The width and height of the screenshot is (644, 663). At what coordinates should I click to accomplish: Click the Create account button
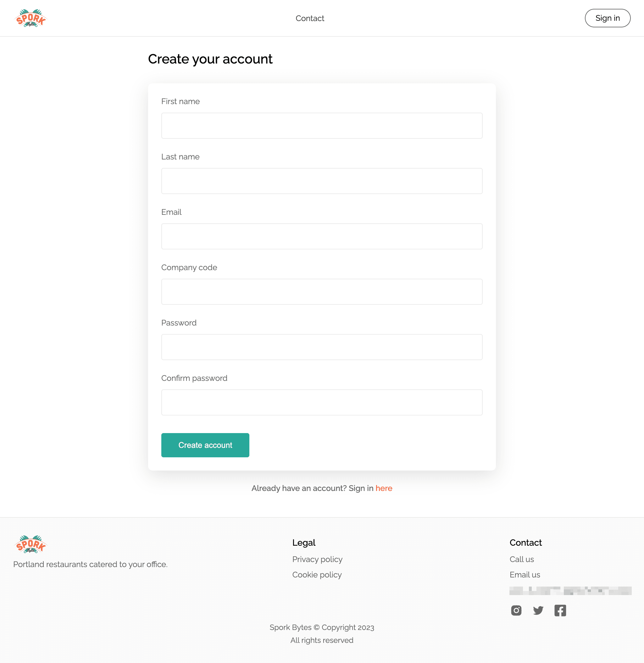pyautogui.click(x=205, y=444)
